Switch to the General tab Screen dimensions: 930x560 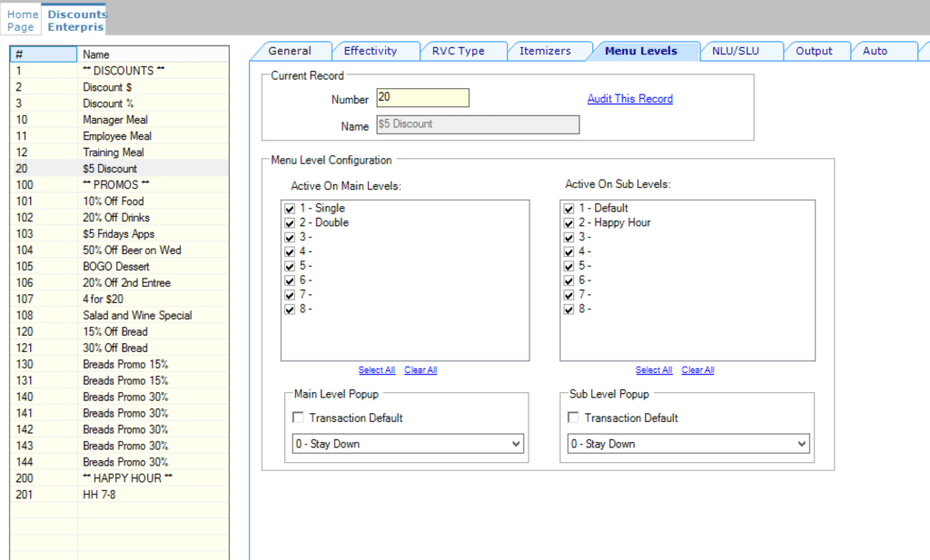(x=290, y=51)
